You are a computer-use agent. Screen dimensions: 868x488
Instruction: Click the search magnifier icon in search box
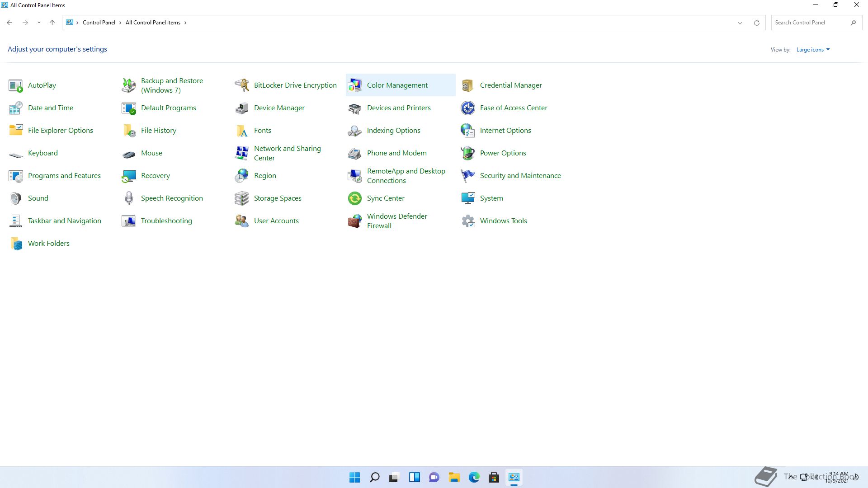pos(853,23)
